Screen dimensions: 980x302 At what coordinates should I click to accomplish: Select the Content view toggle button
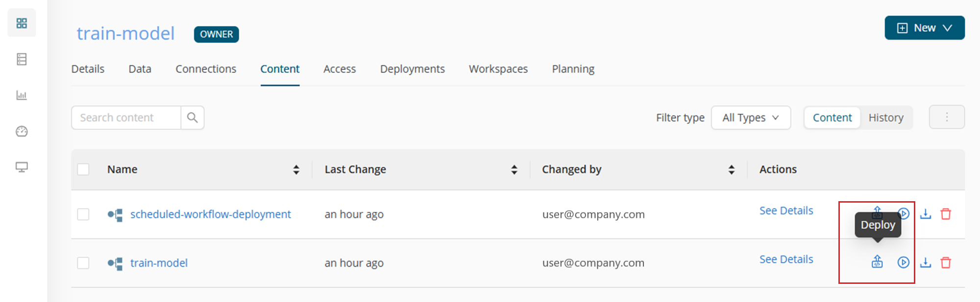(x=832, y=117)
